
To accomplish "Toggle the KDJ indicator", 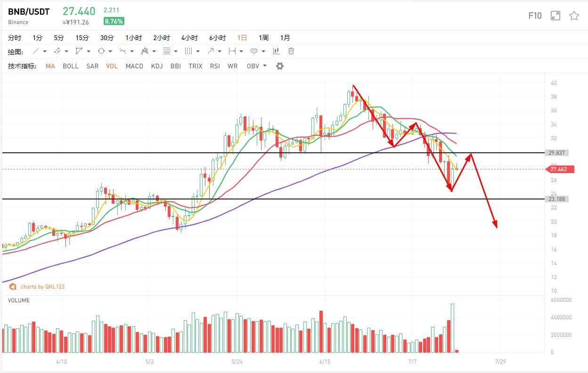I will point(157,66).
